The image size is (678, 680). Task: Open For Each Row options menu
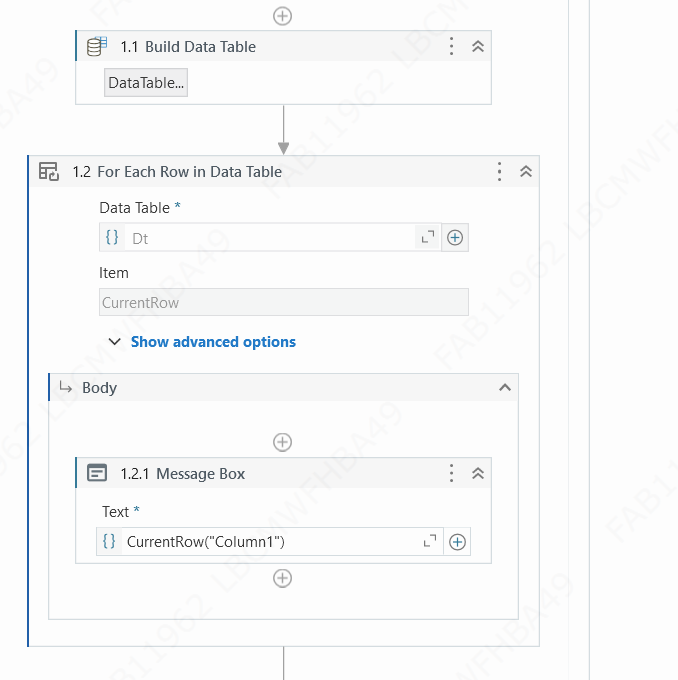[x=500, y=172]
